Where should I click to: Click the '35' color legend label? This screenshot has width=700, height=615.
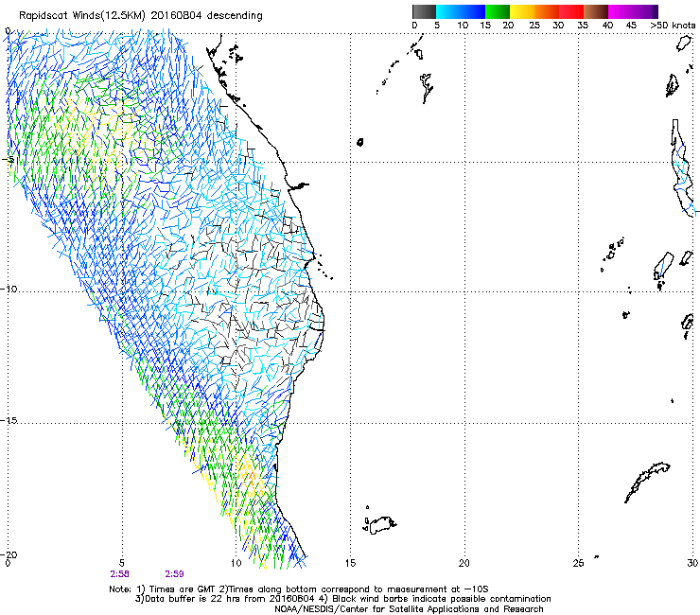(583, 26)
